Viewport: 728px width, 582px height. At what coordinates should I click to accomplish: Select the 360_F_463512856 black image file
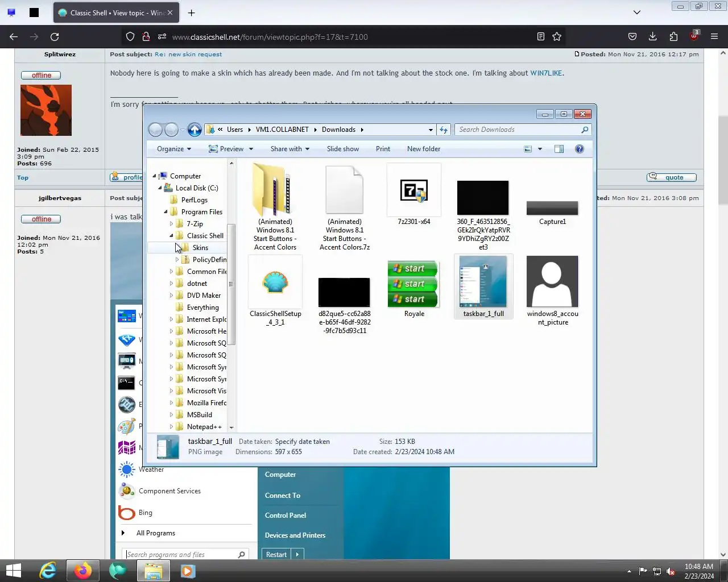[483, 215]
